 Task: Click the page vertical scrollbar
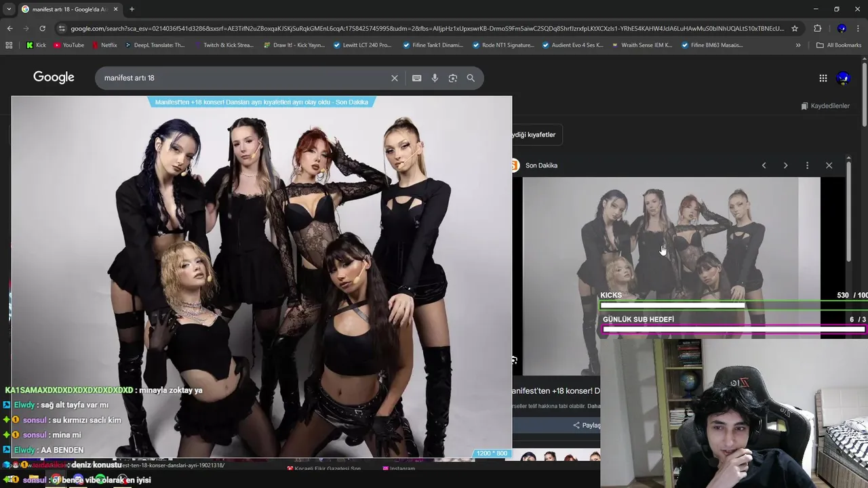click(x=865, y=95)
